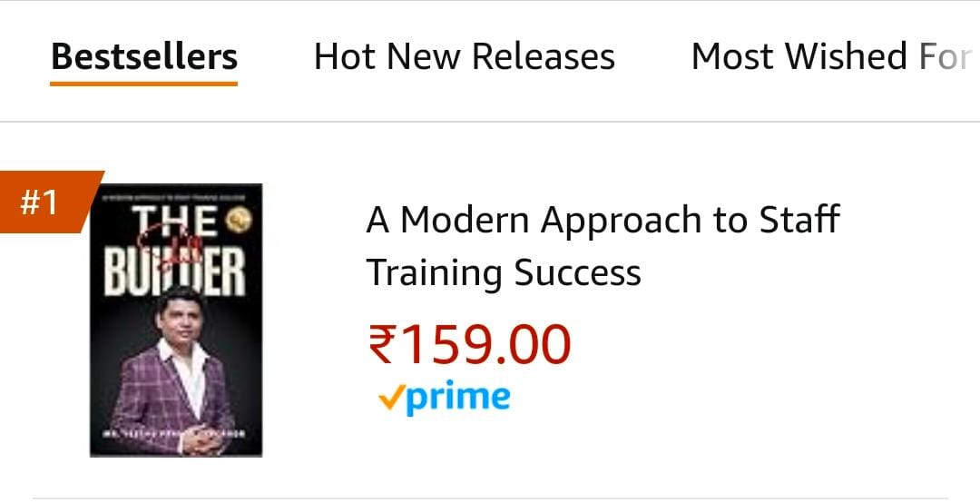This screenshot has width=980, height=503.
Task: Click the author name at the cover bottom
Action: coord(174,433)
